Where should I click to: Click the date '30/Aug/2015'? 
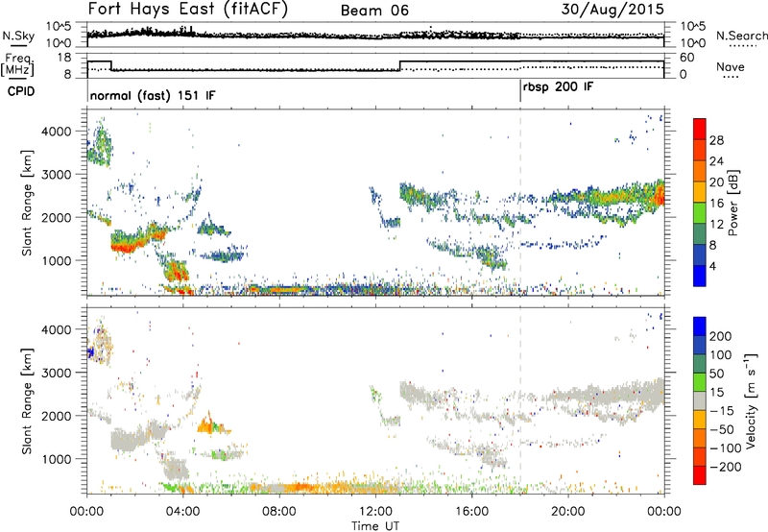click(x=612, y=10)
